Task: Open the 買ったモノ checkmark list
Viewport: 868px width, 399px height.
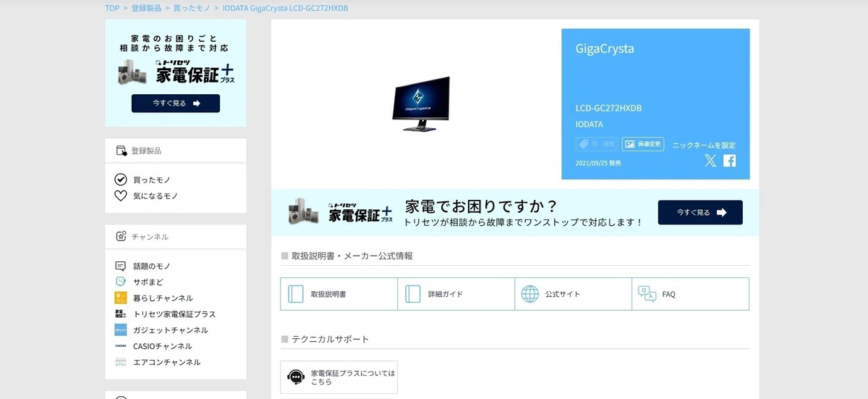Action: pos(142,180)
